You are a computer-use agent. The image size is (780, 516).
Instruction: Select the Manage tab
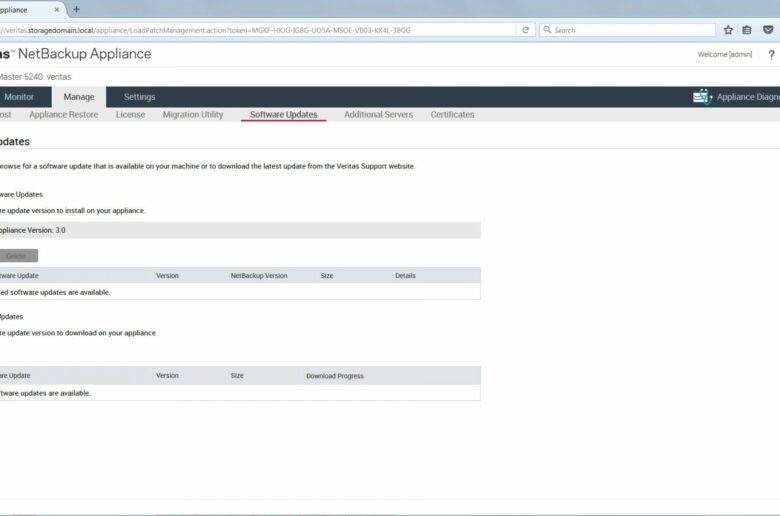tap(79, 97)
